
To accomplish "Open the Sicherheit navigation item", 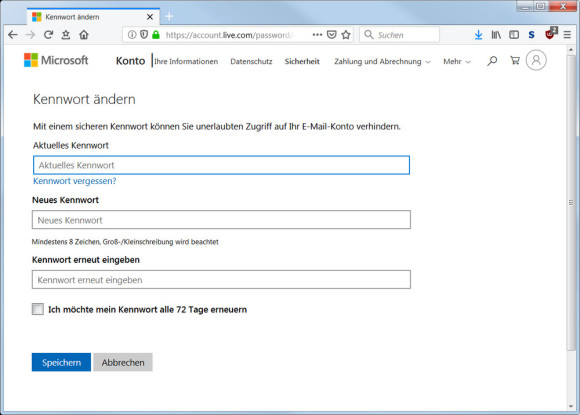I will (x=302, y=61).
